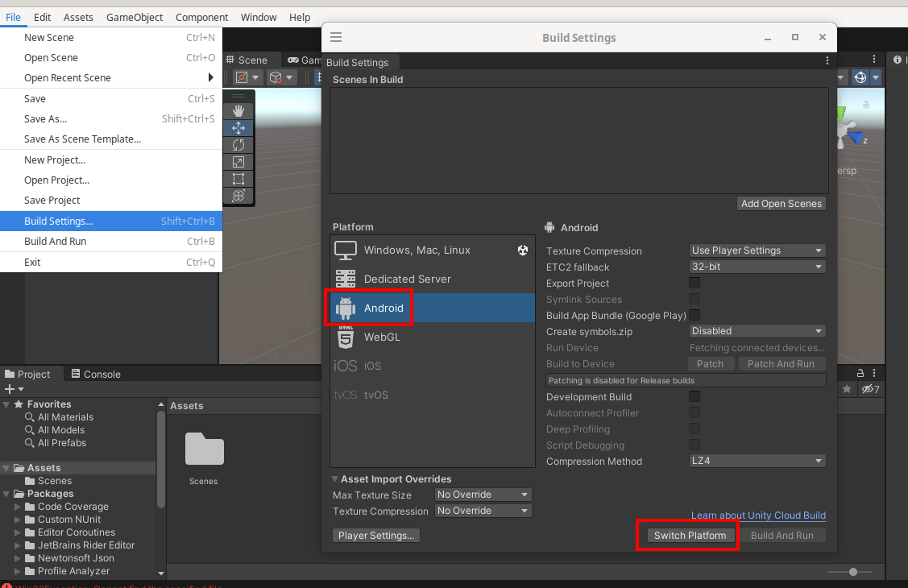Image resolution: width=908 pixels, height=588 pixels.
Task: Click the asset icon size slider
Action: [853, 572]
